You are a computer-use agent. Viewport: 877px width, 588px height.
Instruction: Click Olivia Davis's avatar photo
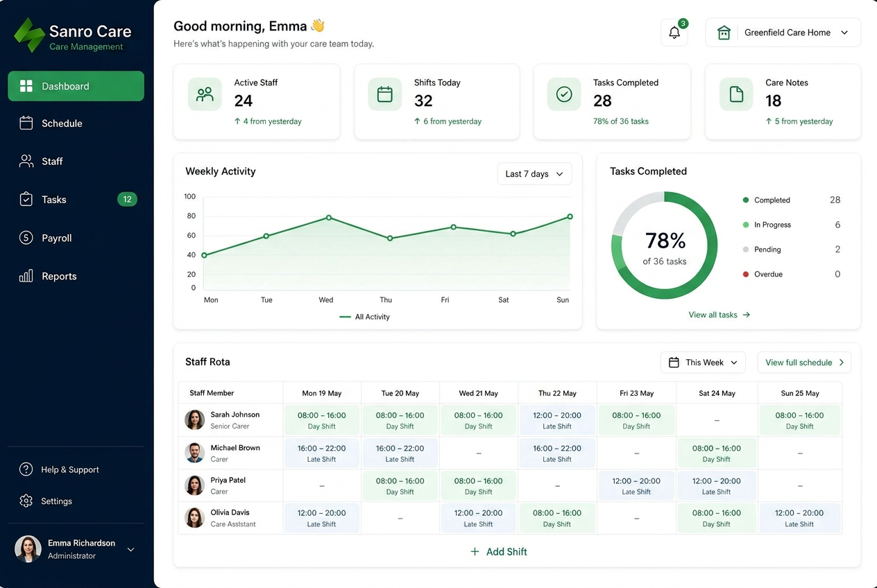click(195, 517)
